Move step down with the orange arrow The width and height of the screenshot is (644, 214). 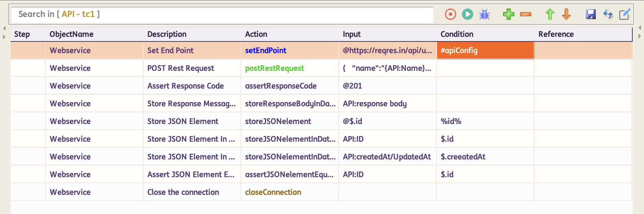click(x=566, y=14)
